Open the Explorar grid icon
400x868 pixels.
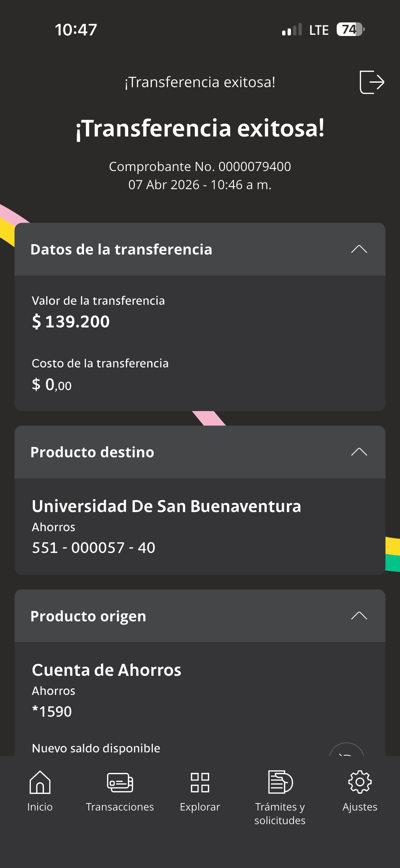(200, 782)
